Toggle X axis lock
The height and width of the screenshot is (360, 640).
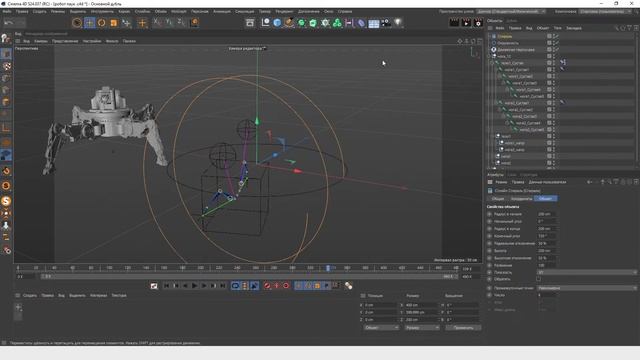(x=157, y=23)
